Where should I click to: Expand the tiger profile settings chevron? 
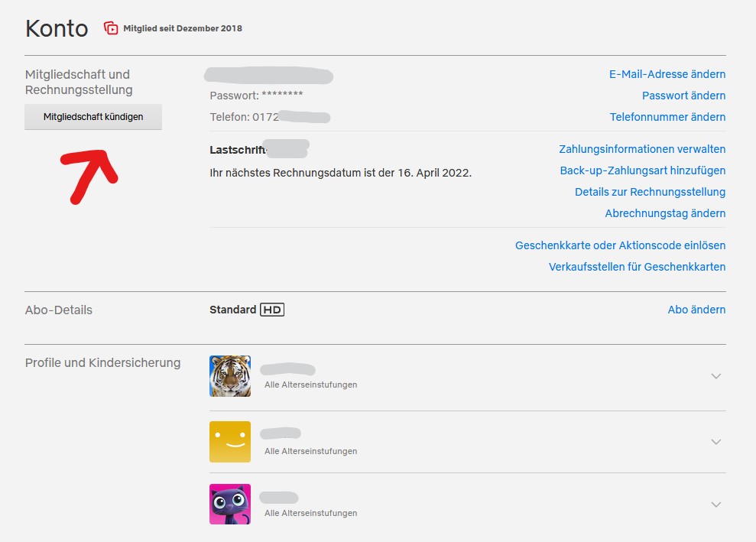click(x=715, y=376)
